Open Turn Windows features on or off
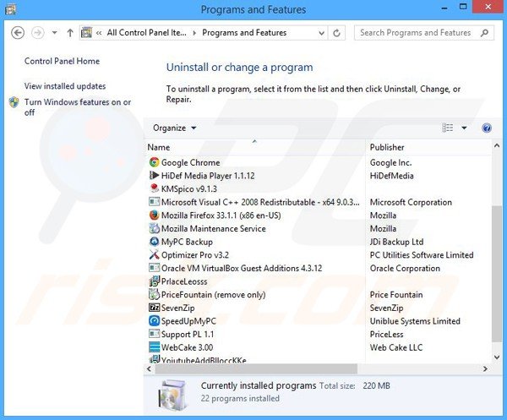The width and height of the screenshot is (507, 420). 78,107
